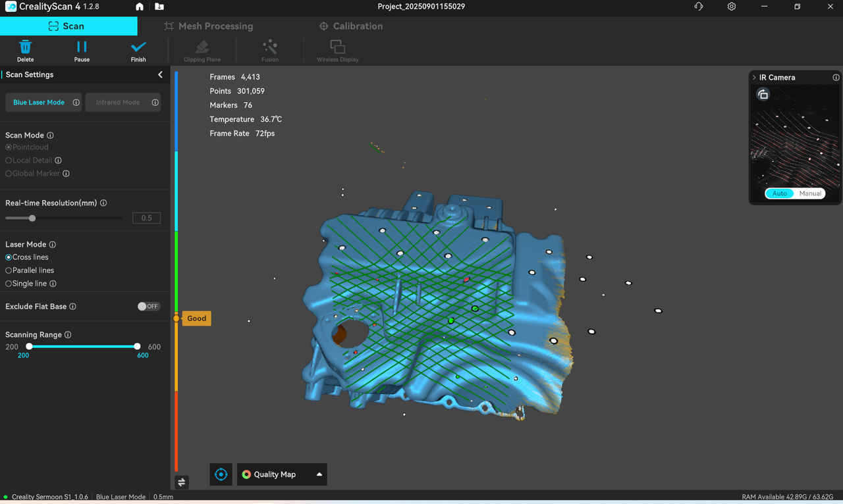Open the support headset icon

tap(699, 7)
